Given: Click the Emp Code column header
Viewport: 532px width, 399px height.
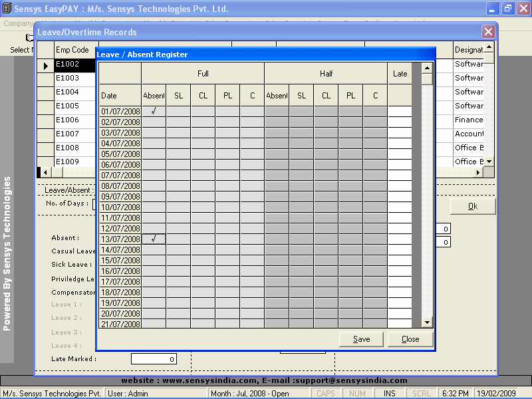Looking at the screenshot, I should pyautogui.click(x=76, y=50).
